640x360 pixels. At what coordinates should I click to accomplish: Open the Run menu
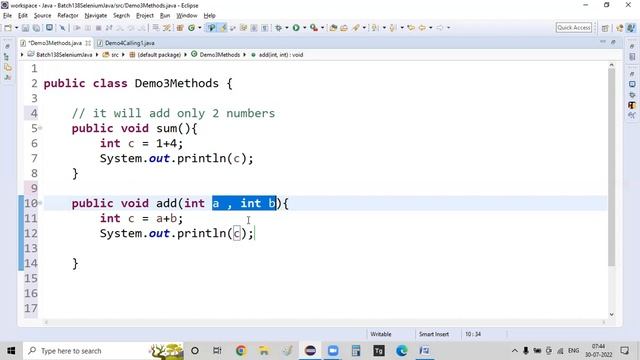tap(165, 16)
